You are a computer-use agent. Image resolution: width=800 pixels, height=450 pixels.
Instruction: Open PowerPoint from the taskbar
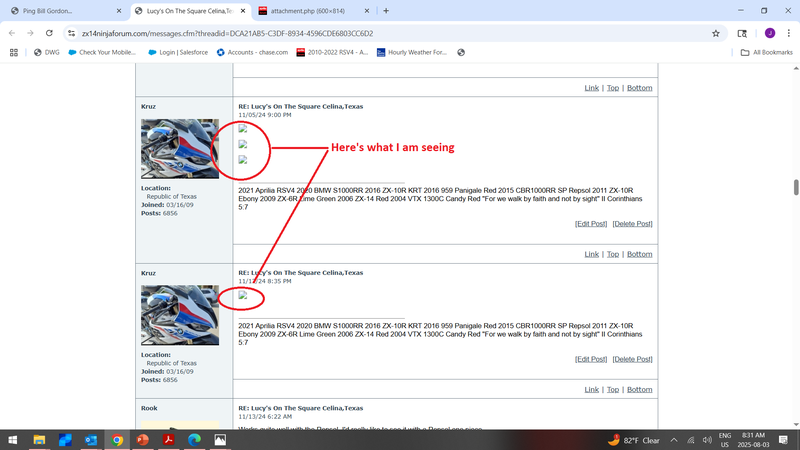click(143, 440)
